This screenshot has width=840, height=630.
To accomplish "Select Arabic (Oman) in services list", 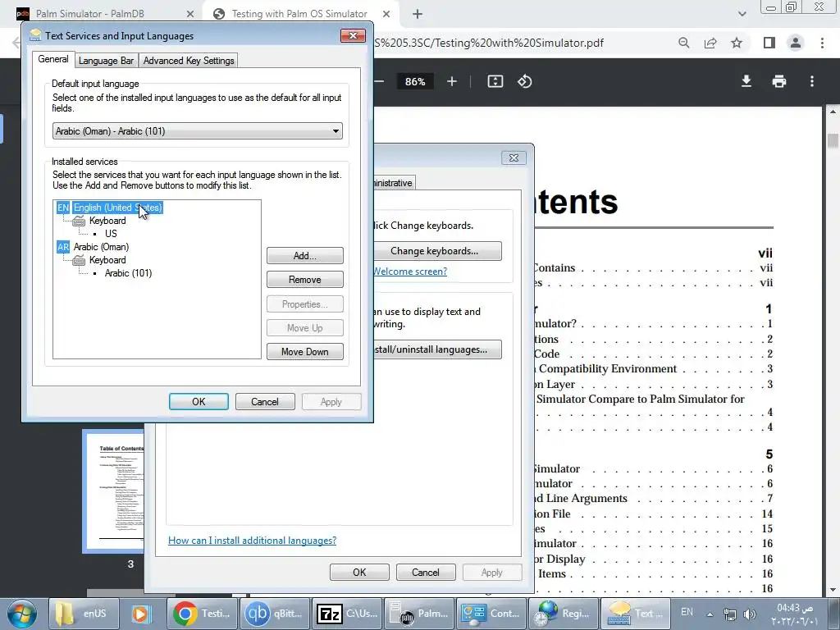I will pyautogui.click(x=101, y=247).
